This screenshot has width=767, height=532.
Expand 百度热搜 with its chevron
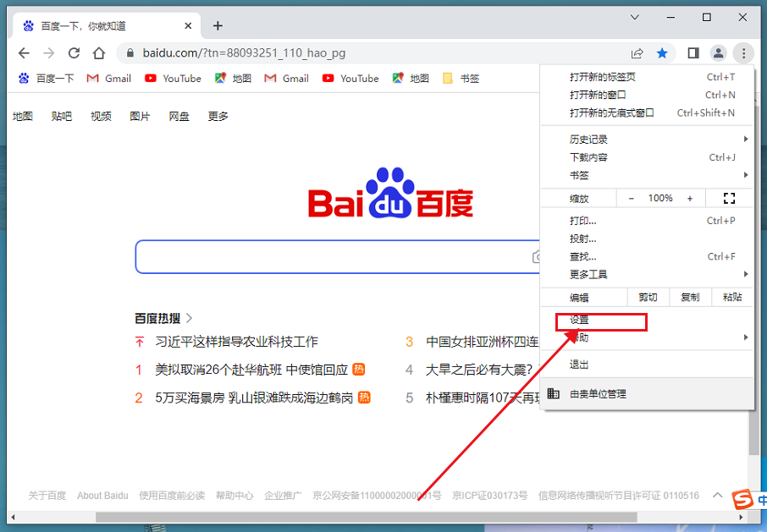[190, 319]
